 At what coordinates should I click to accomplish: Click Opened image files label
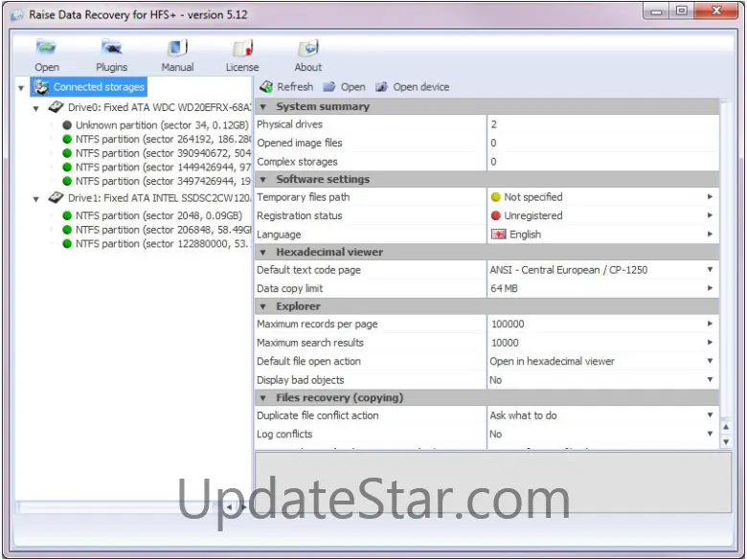(300, 143)
